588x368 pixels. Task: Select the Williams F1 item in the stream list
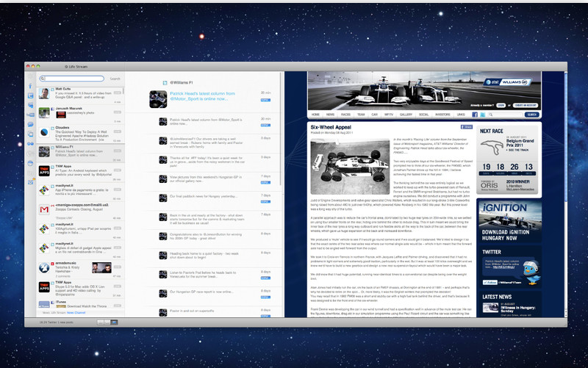[x=80, y=153]
